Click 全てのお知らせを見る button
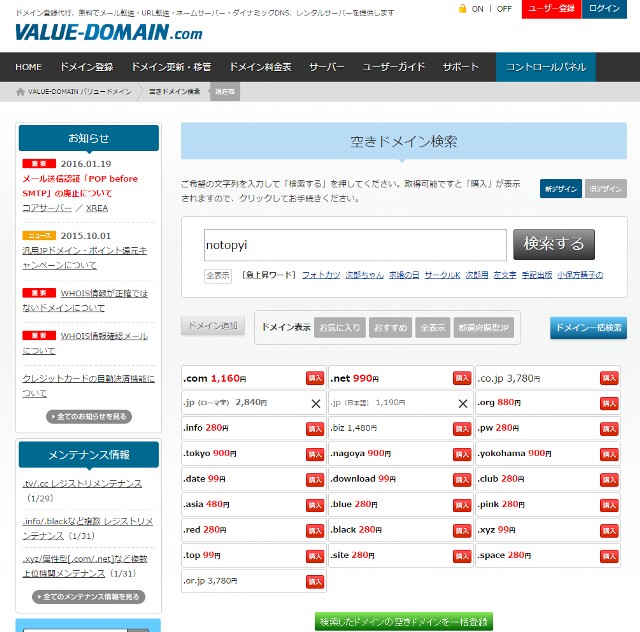 [89, 416]
